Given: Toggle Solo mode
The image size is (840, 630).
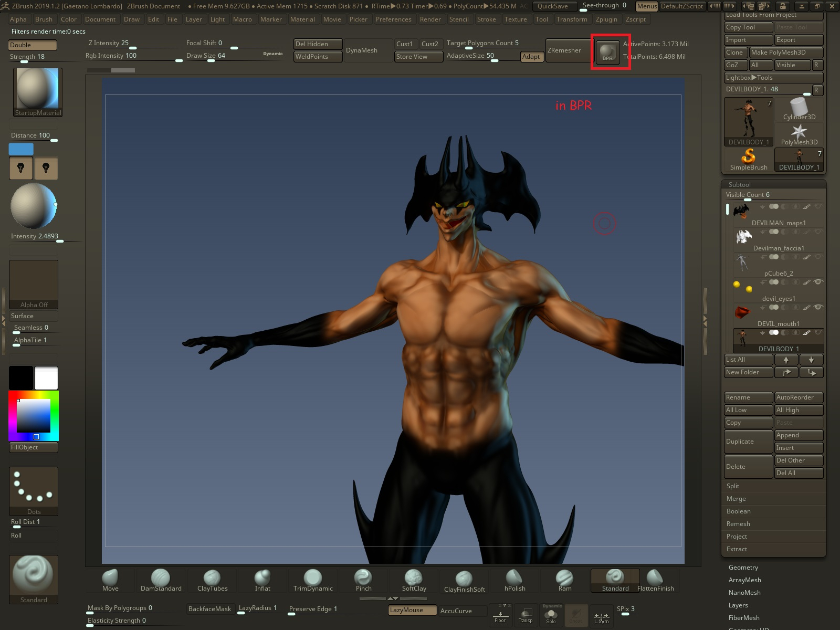Looking at the screenshot, I should (x=551, y=615).
